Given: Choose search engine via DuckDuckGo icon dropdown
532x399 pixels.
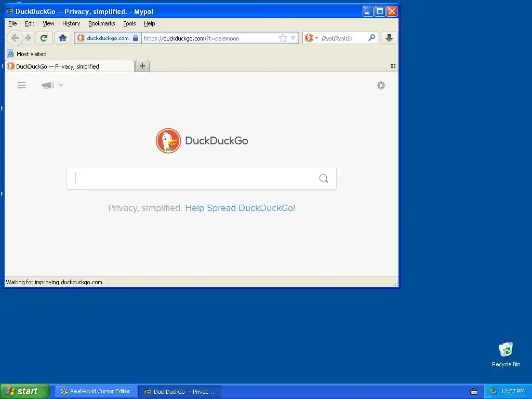Looking at the screenshot, I should (x=311, y=38).
